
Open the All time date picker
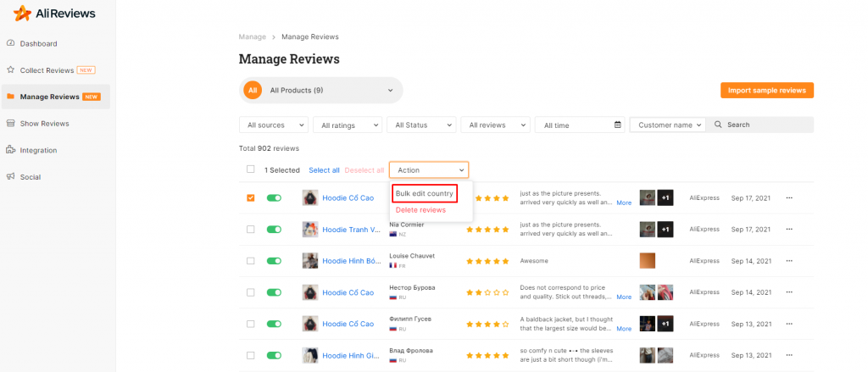tap(580, 125)
